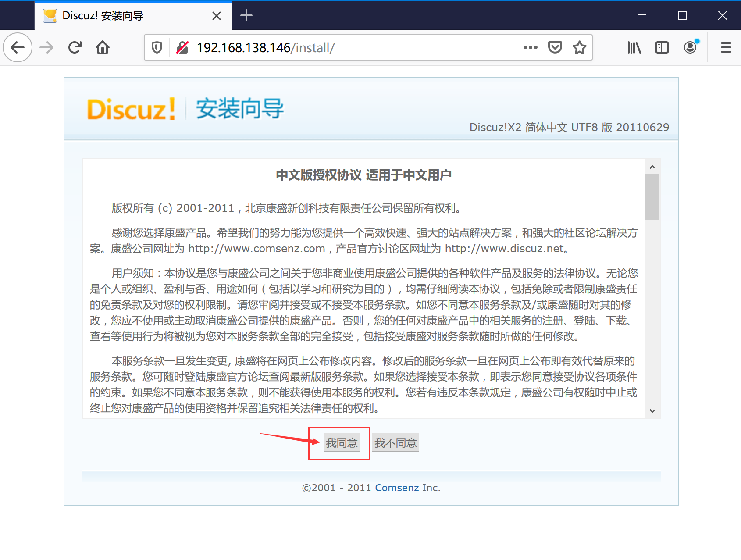Click the agreement scrollbar down arrow
The height and width of the screenshot is (560, 741).
click(x=652, y=411)
